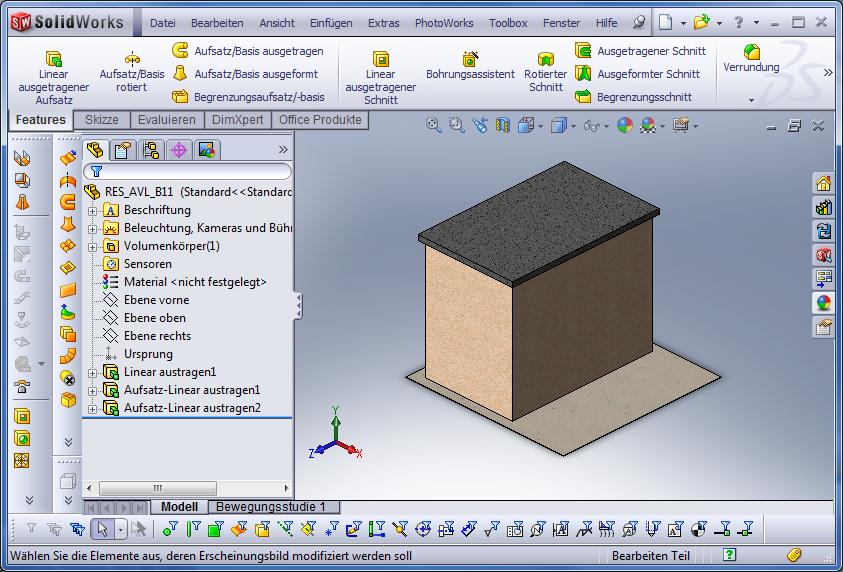Switch to Bewegungsstudie 1 tab

point(277,507)
